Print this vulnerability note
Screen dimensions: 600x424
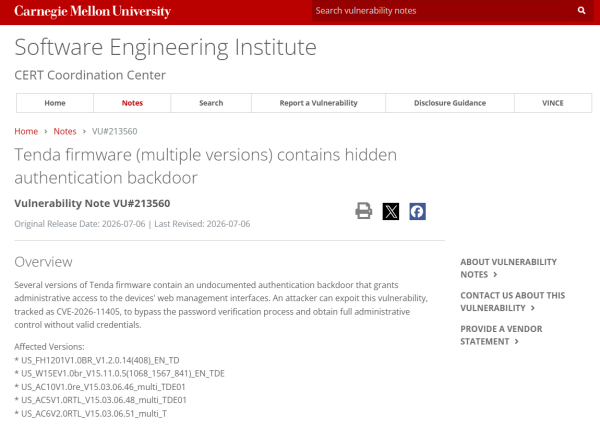click(x=364, y=211)
